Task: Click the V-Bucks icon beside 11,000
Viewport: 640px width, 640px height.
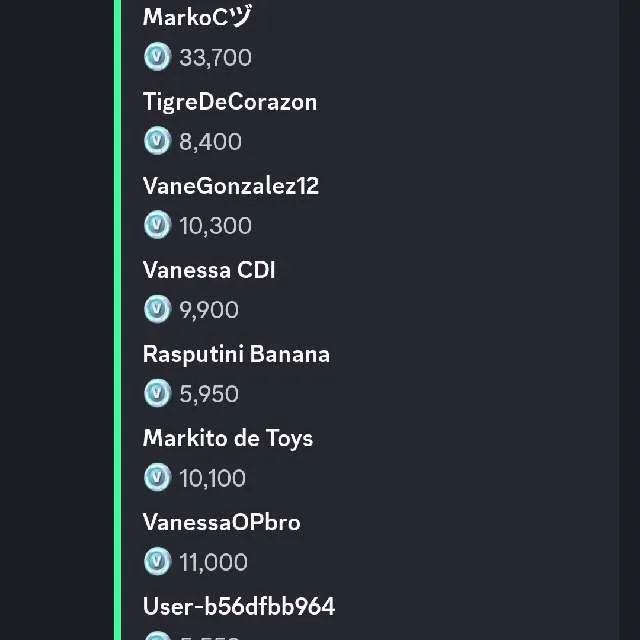Action: coord(157,561)
